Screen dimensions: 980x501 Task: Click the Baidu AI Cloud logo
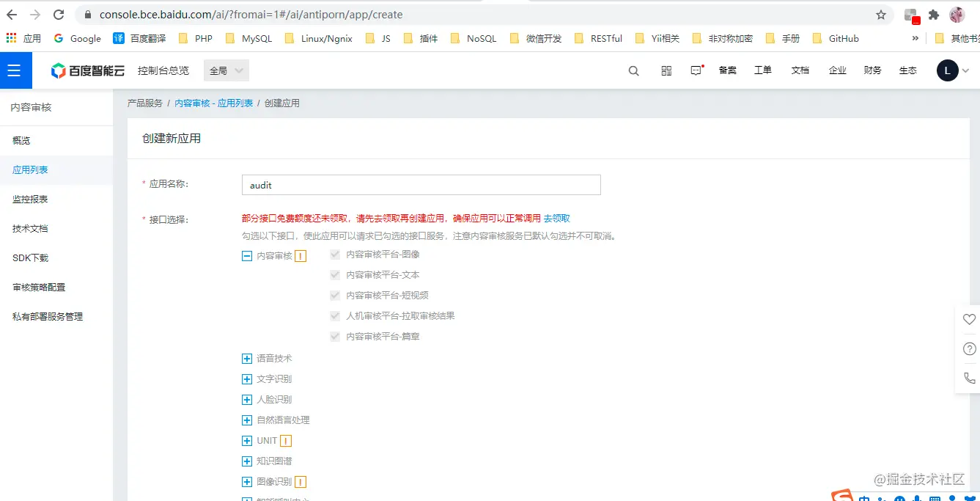click(x=87, y=70)
